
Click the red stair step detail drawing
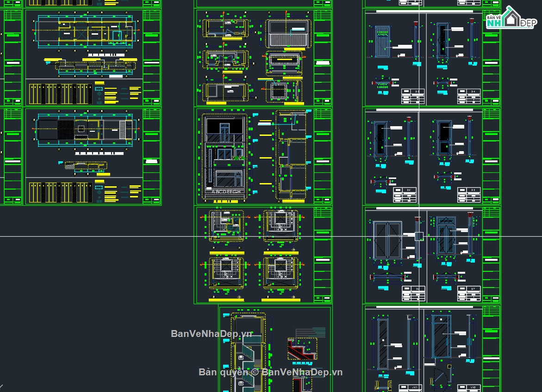pos(302,349)
